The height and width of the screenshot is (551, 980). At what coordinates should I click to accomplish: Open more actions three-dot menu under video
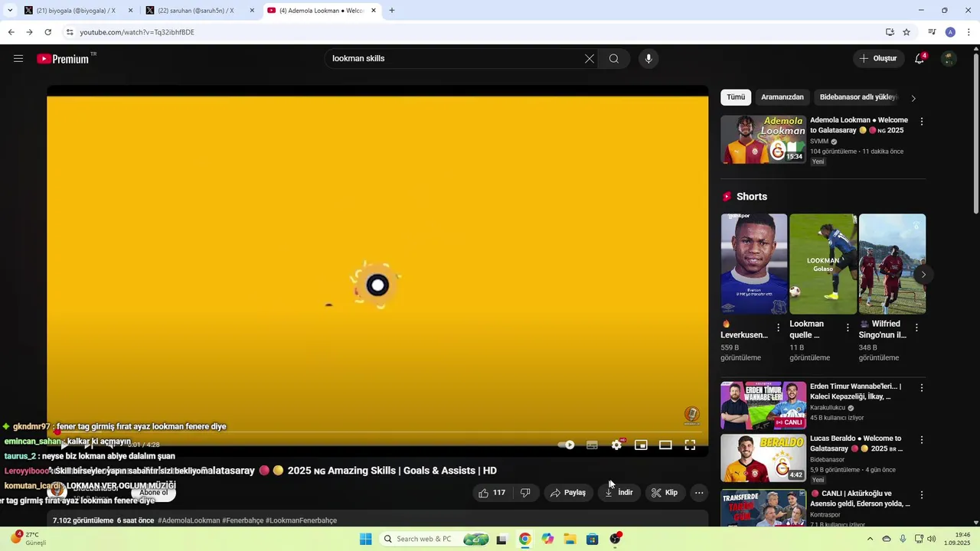[x=699, y=493]
